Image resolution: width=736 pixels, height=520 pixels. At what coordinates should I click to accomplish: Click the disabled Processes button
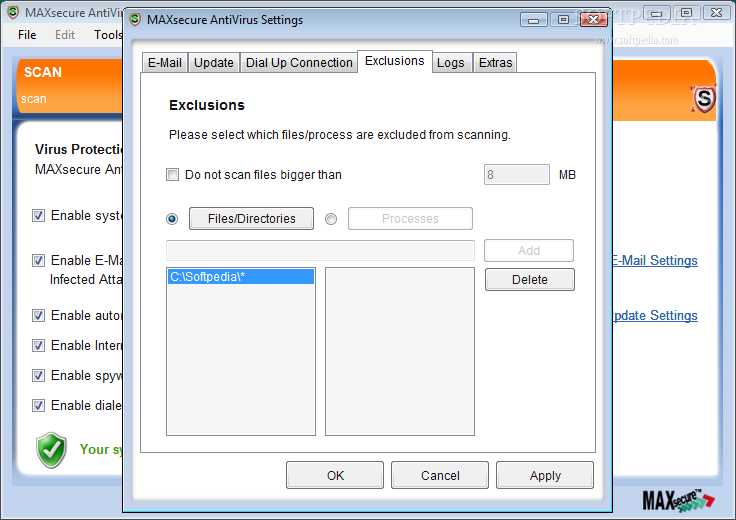[410, 219]
